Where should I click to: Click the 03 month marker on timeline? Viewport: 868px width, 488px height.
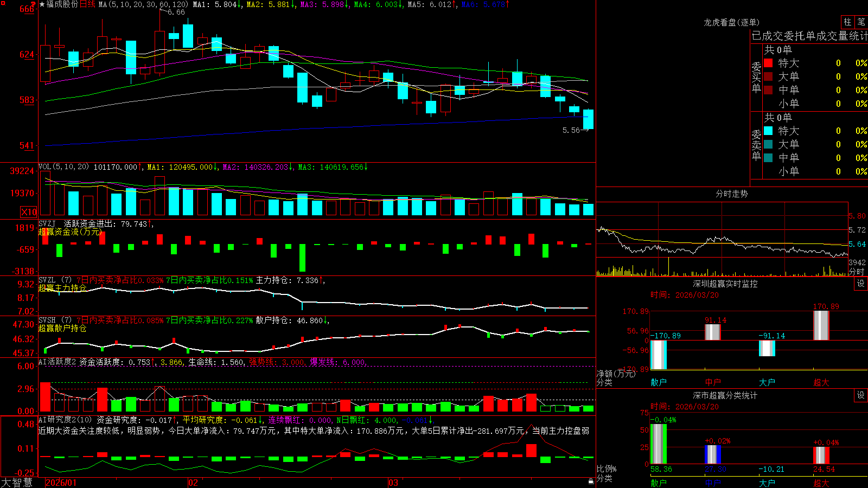[x=393, y=483]
